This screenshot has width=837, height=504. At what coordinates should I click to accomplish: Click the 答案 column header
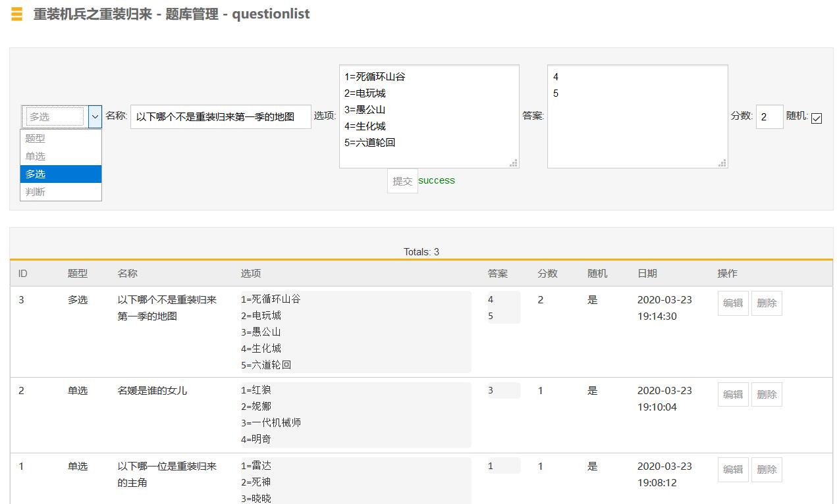(498, 273)
